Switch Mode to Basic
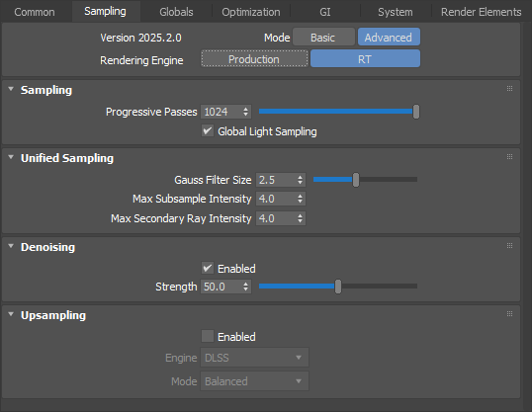The width and height of the screenshot is (532, 412). (323, 38)
